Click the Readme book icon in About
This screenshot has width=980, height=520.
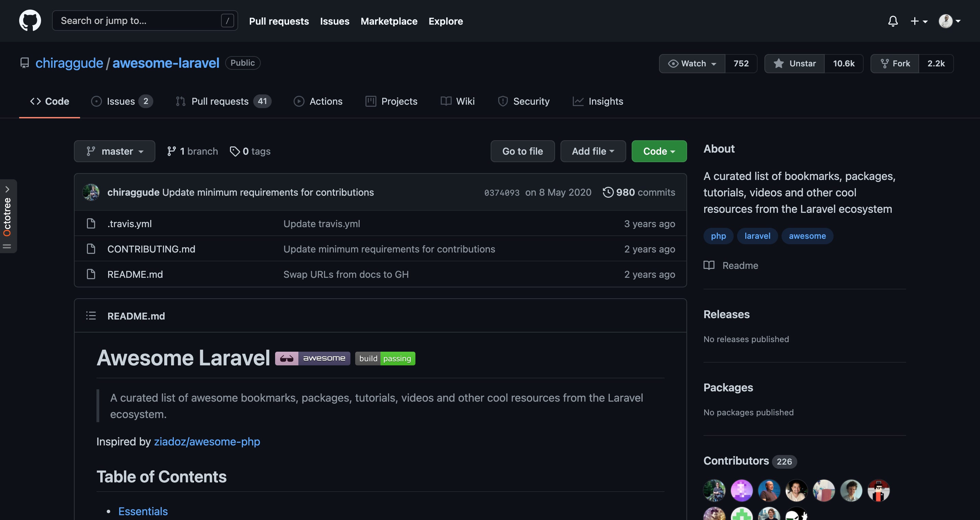click(709, 265)
